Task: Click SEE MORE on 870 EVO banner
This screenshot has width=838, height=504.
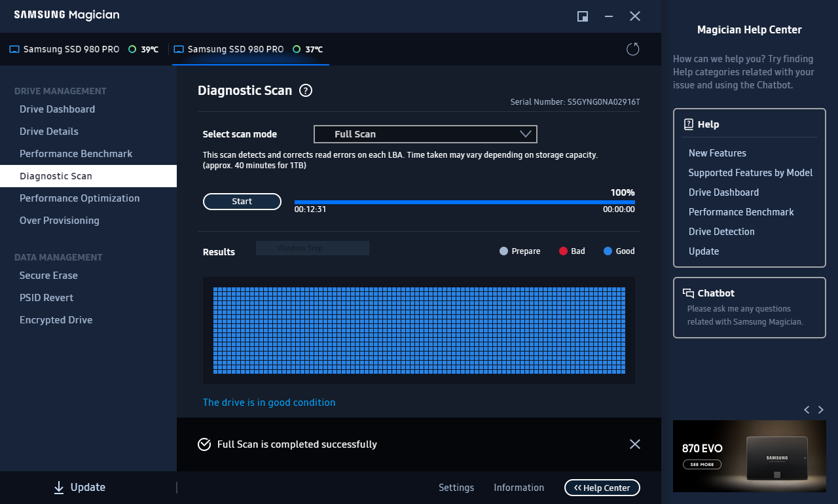Action: (x=702, y=465)
